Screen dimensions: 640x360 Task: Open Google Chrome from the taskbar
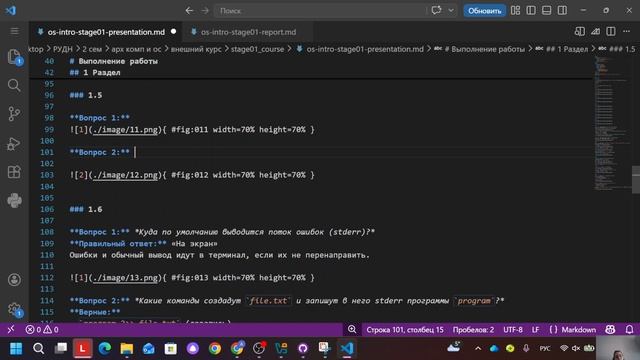click(215, 349)
